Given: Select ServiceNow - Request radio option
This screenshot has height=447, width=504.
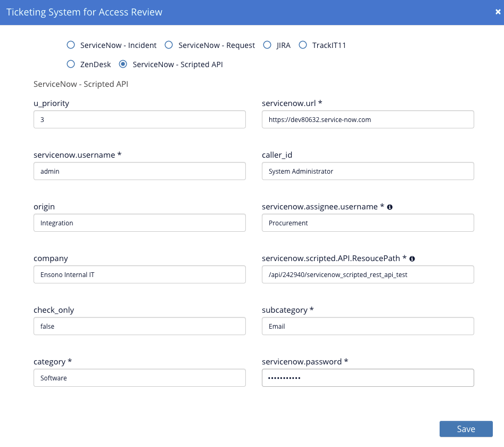Looking at the screenshot, I should tap(169, 45).
